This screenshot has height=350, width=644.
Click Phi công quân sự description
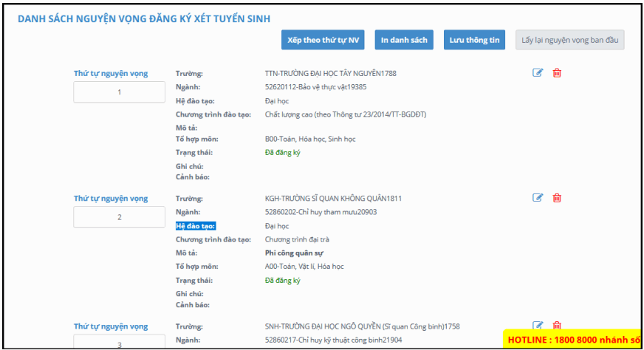294,253
